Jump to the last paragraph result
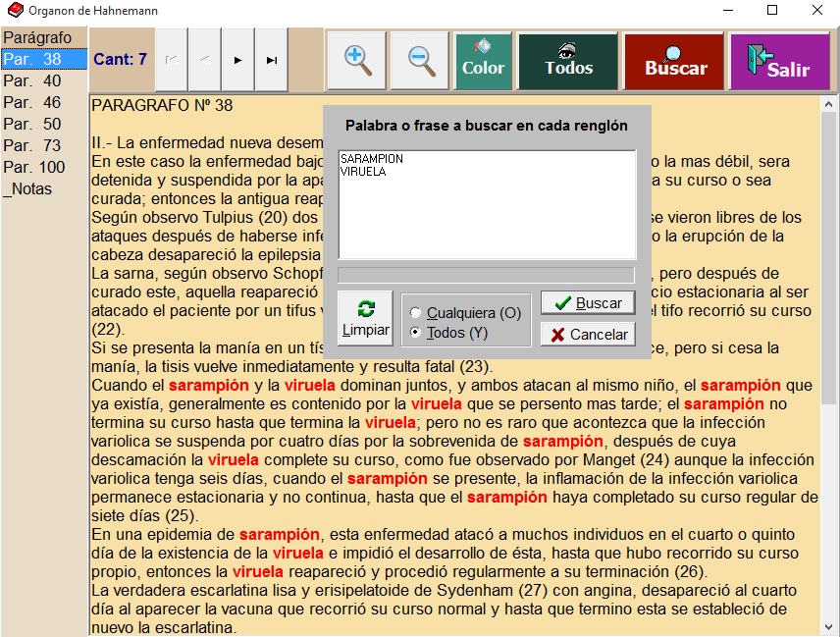 click(x=272, y=60)
